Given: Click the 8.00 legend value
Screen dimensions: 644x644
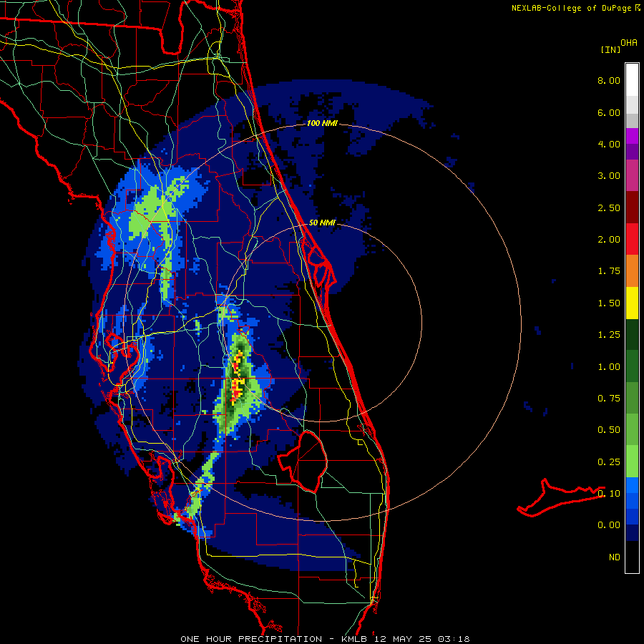Looking at the screenshot, I should click(609, 80).
